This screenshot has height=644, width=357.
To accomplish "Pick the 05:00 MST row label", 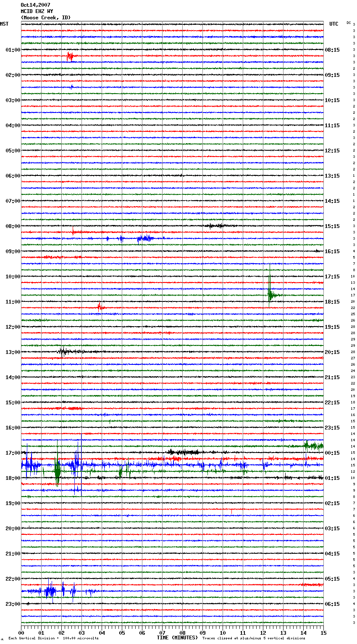I will coord(13,151).
